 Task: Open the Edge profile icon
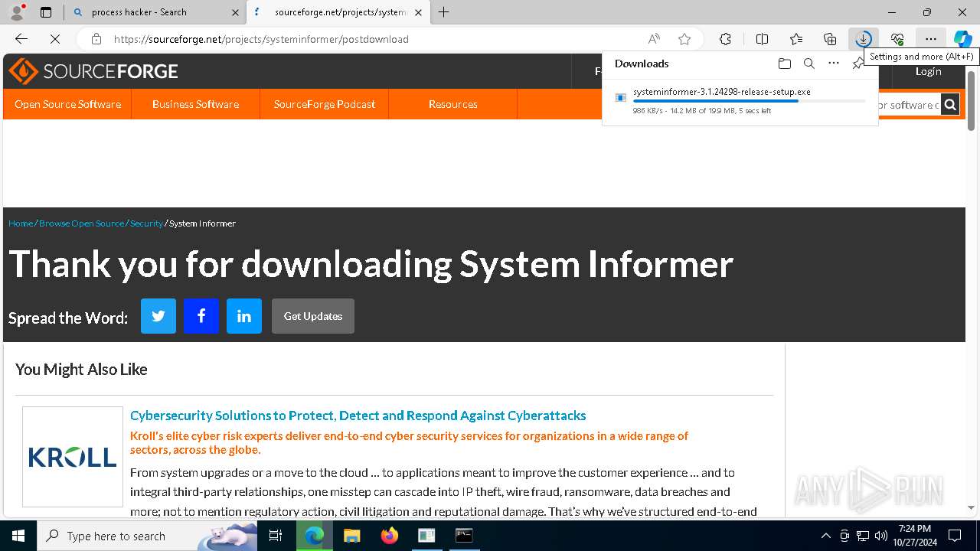[x=16, y=12]
